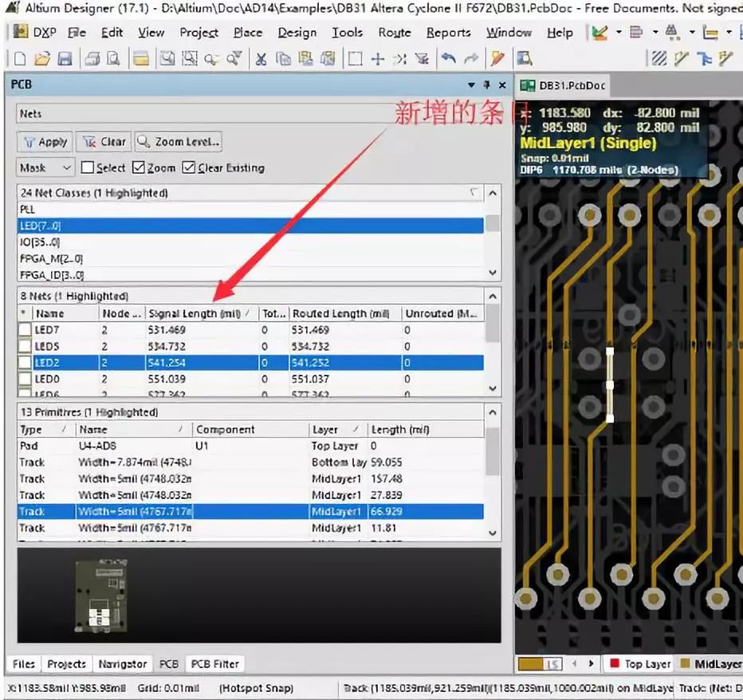Create a new document with the toolbar icon
This screenshot has width=743, height=700.
point(20,59)
